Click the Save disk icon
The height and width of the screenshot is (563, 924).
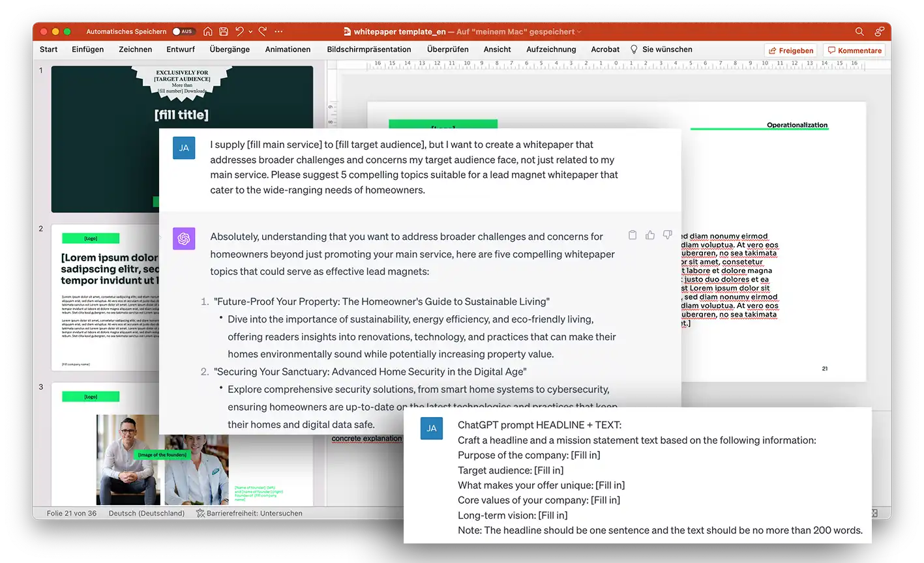click(x=224, y=31)
